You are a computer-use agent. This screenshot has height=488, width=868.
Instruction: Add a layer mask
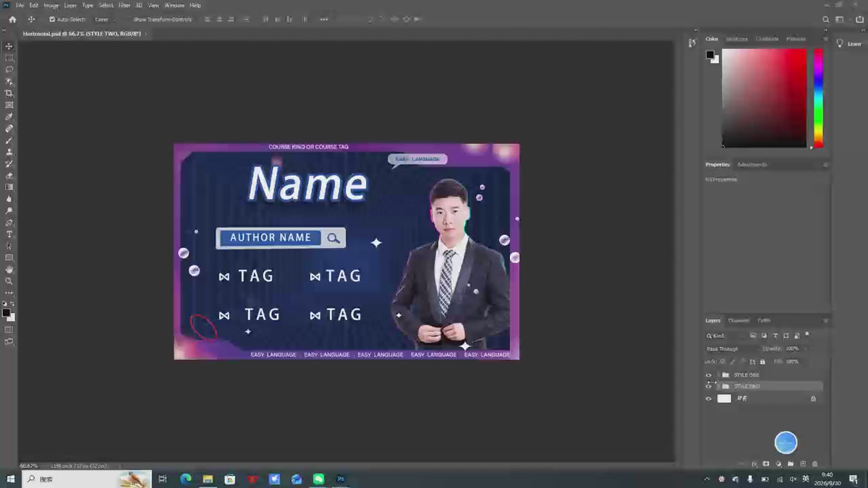pyautogui.click(x=766, y=464)
